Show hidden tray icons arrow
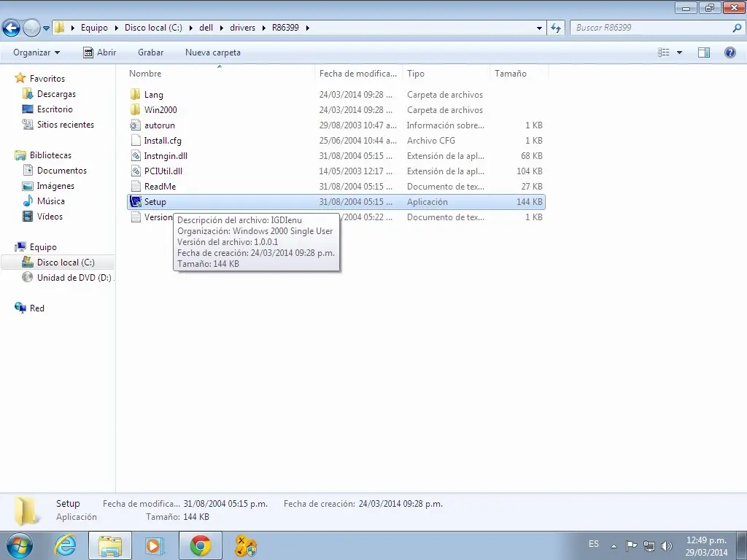The image size is (747, 560). [x=614, y=545]
